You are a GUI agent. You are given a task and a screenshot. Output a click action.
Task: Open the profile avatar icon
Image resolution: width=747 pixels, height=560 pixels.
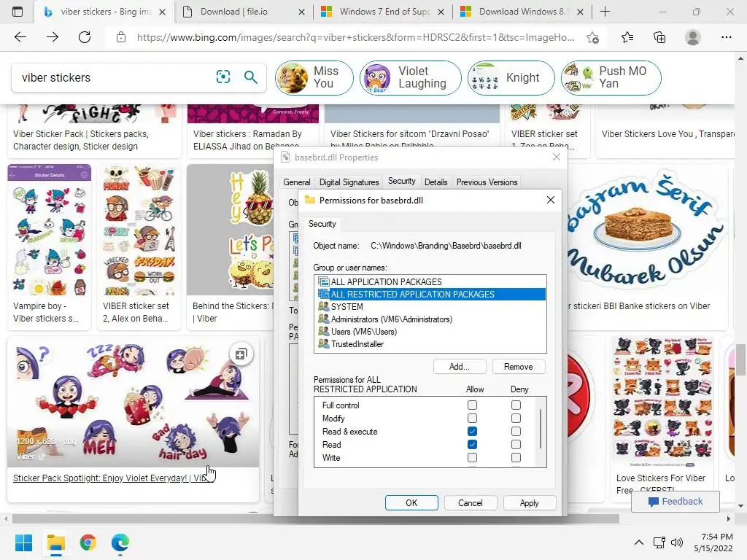point(693,37)
